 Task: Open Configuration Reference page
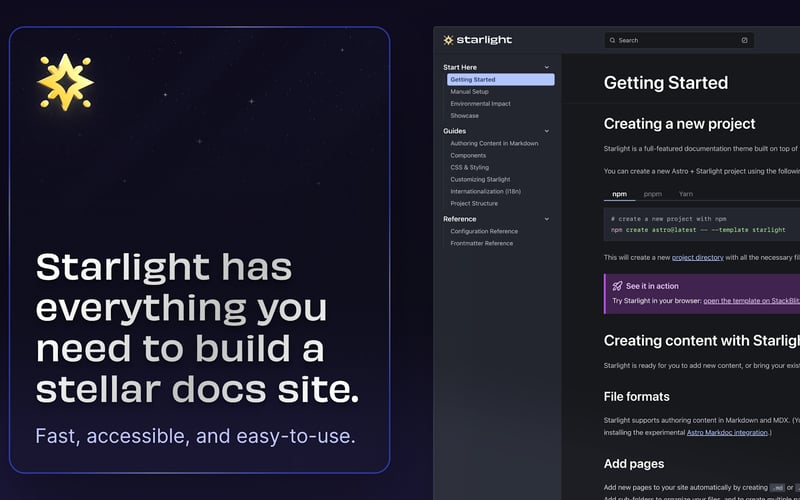pos(484,231)
